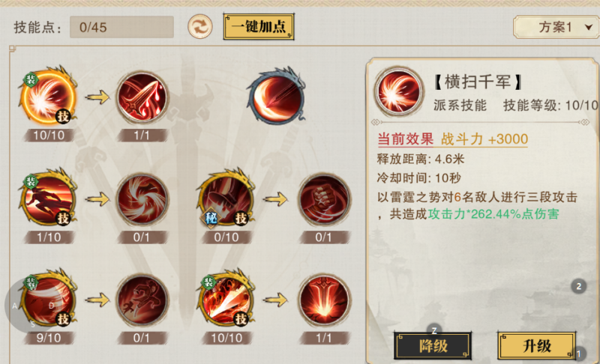Click the 升级 upgrade button
This screenshot has height=364, width=600.
coord(537,346)
